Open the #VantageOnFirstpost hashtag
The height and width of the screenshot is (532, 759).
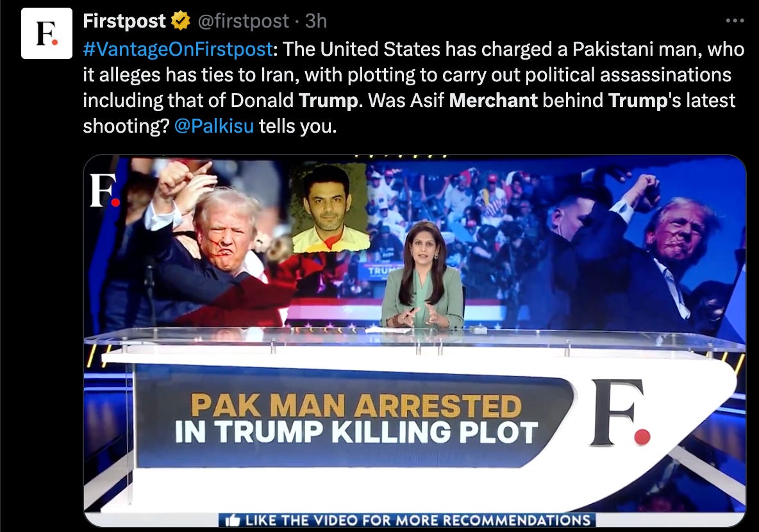coord(178,49)
